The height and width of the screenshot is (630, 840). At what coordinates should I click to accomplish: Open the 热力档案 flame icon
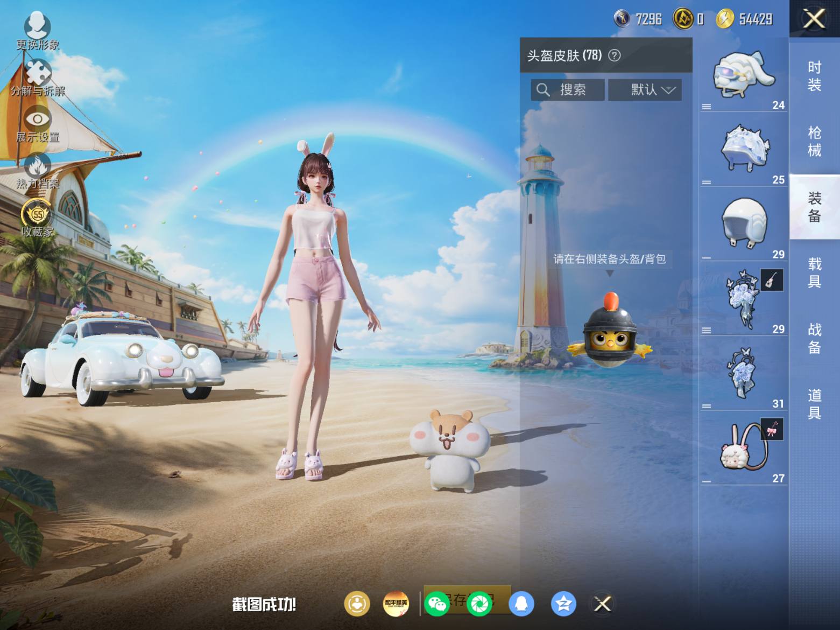click(x=38, y=171)
